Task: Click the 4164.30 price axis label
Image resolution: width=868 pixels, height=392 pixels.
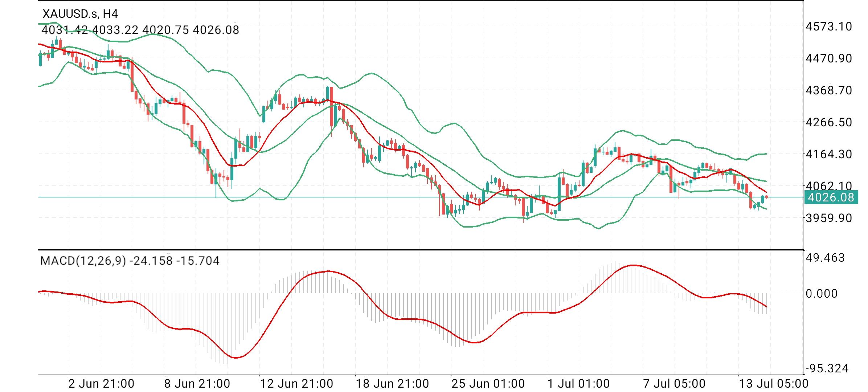Action: pyautogui.click(x=828, y=154)
